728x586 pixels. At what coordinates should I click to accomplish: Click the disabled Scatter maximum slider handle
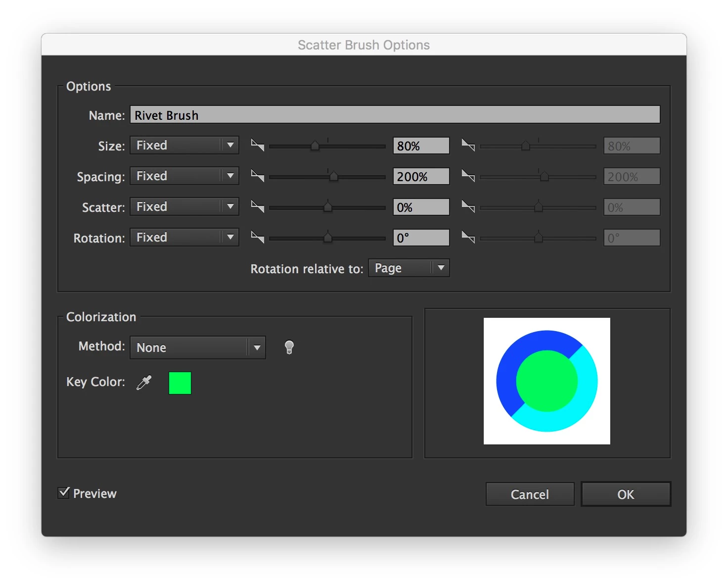point(539,207)
